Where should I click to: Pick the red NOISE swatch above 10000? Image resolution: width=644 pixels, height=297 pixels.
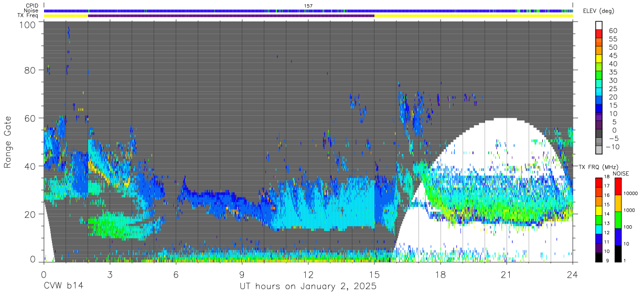[x=618, y=186]
